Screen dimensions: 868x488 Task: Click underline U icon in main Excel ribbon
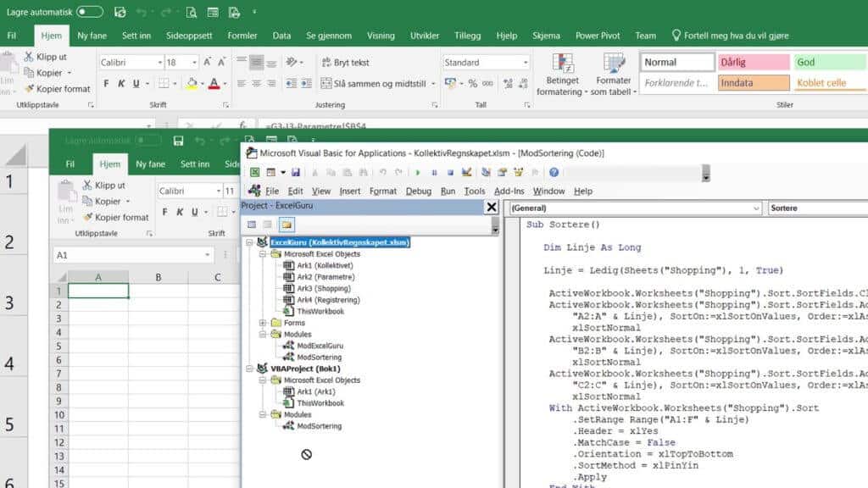(x=136, y=84)
